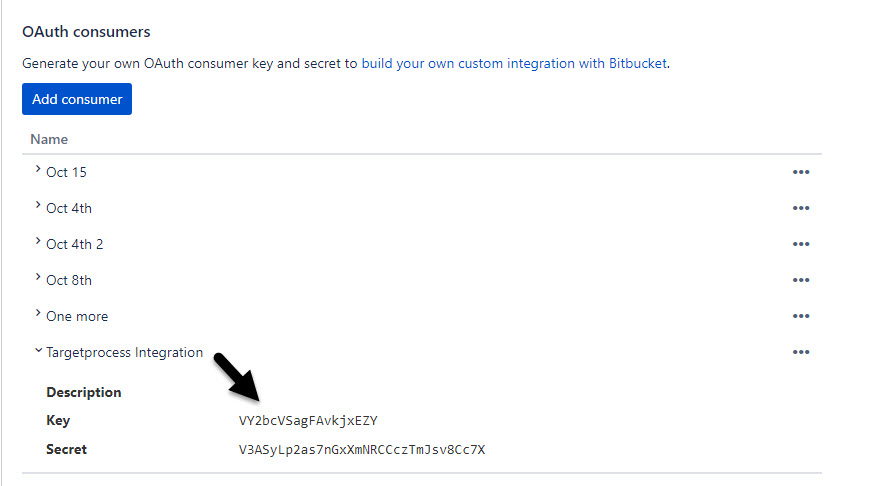Open ellipsis menu for Oct 8th
The width and height of the screenshot is (886, 486).
[801, 280]
